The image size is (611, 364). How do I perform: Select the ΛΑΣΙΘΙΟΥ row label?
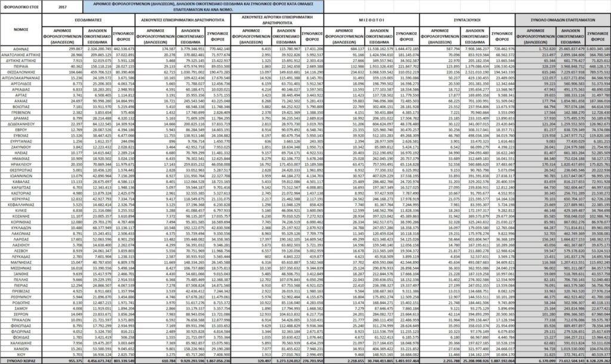pos(21,245)
